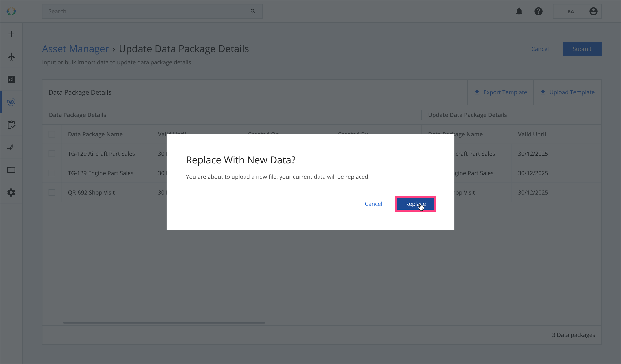Open the help question mark icon
The height and width of the screenshot is (364, 621).
538,11
